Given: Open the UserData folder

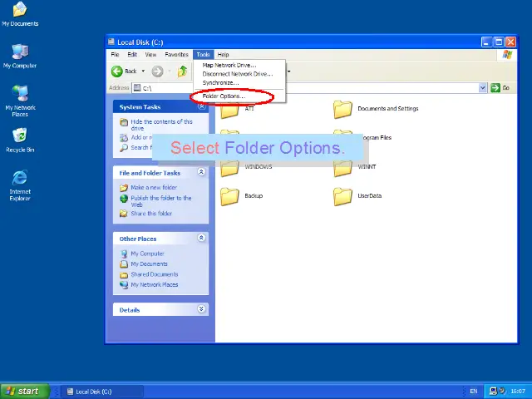Looking at the screenshot, I should (357, 196).
